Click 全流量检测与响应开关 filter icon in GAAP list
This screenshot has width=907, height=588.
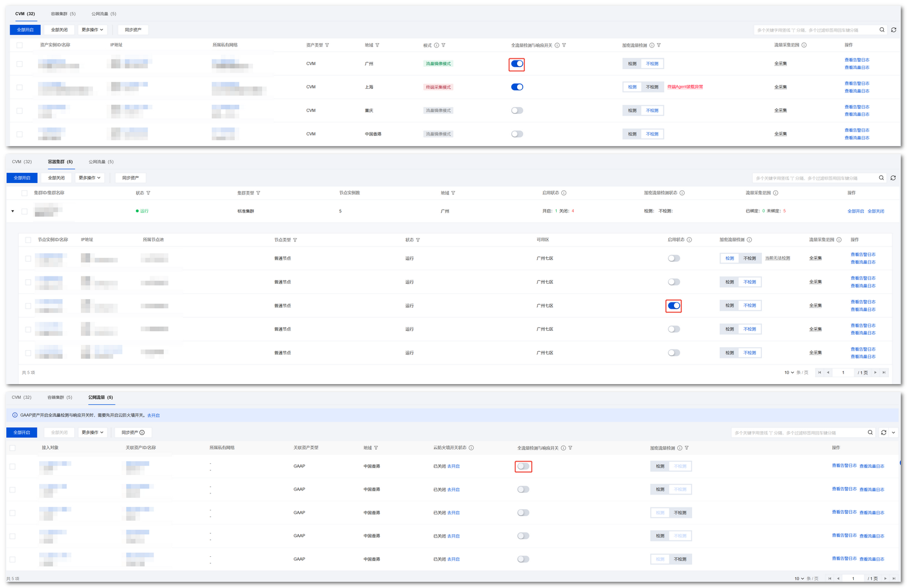click(570, 448)
